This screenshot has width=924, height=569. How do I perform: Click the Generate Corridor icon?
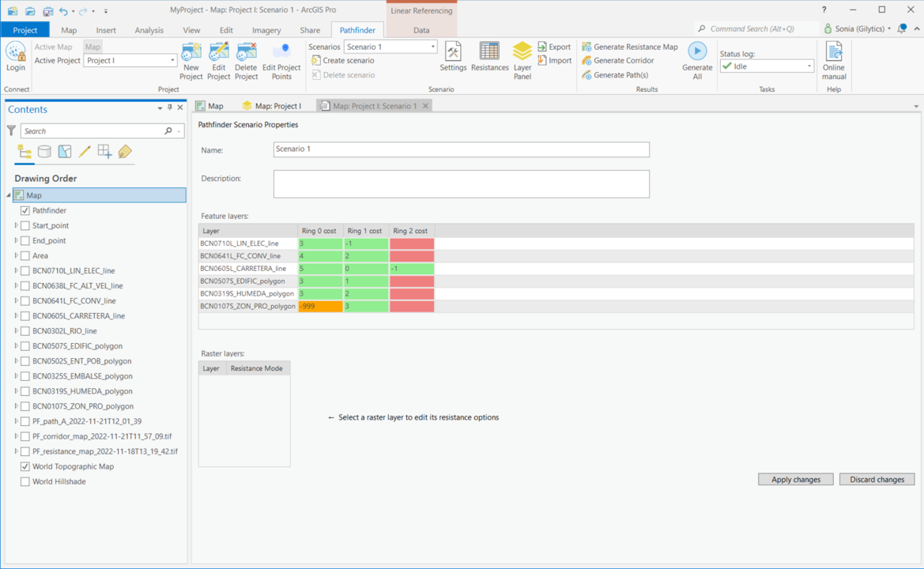click(x=586, y=60)
